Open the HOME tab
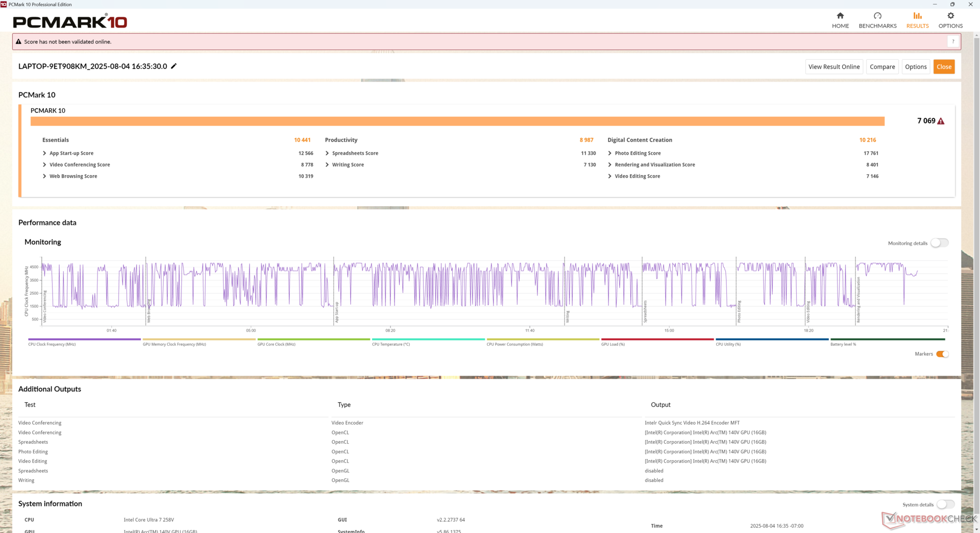Image resolution: width=980 pixels, height=533 pixels. [840, 20]
